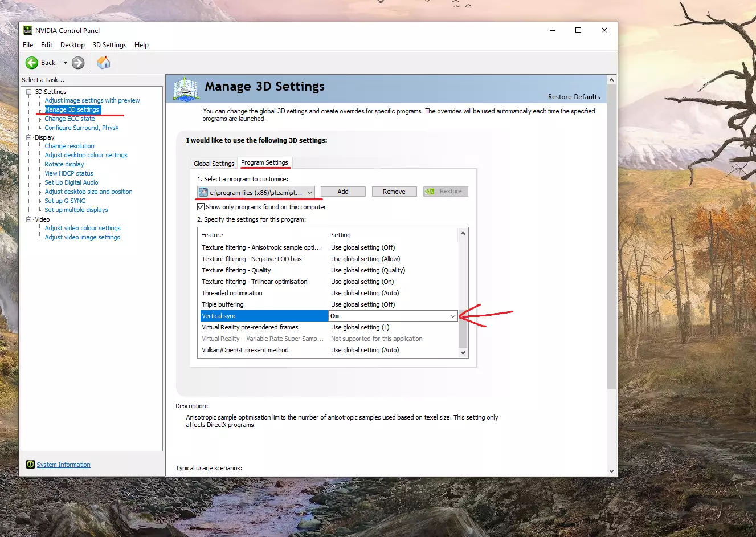Go to Home via house icon
Image resolution: width=756 pixels, height=537 pixels.
[x=103, y=63]
